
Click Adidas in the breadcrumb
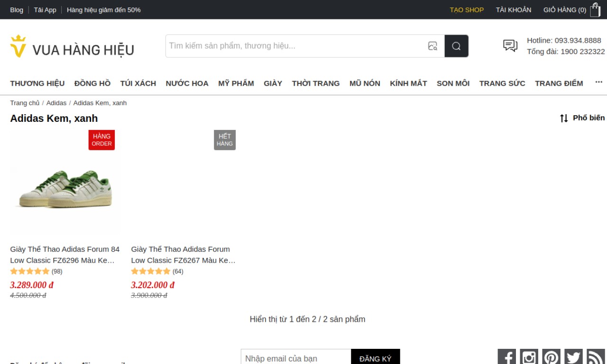pos(56,103)
